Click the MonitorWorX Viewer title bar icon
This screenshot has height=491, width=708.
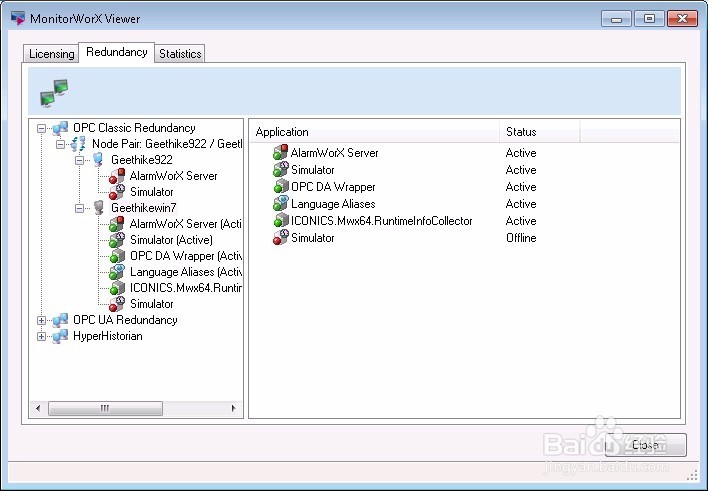tap(18, 18)
